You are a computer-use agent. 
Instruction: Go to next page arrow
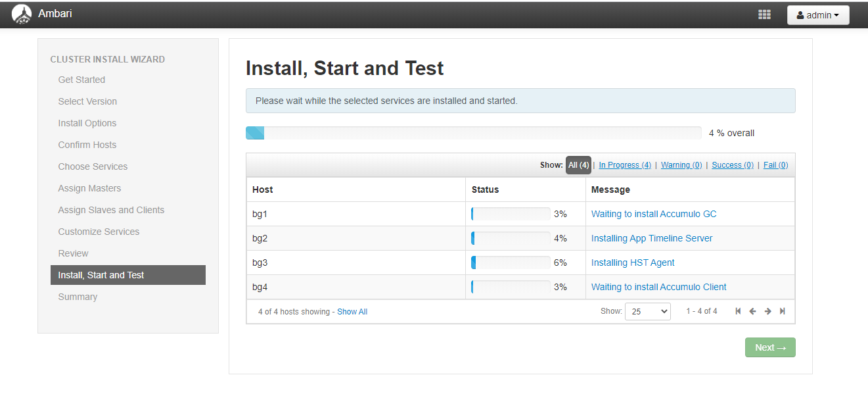pos(767,311)
